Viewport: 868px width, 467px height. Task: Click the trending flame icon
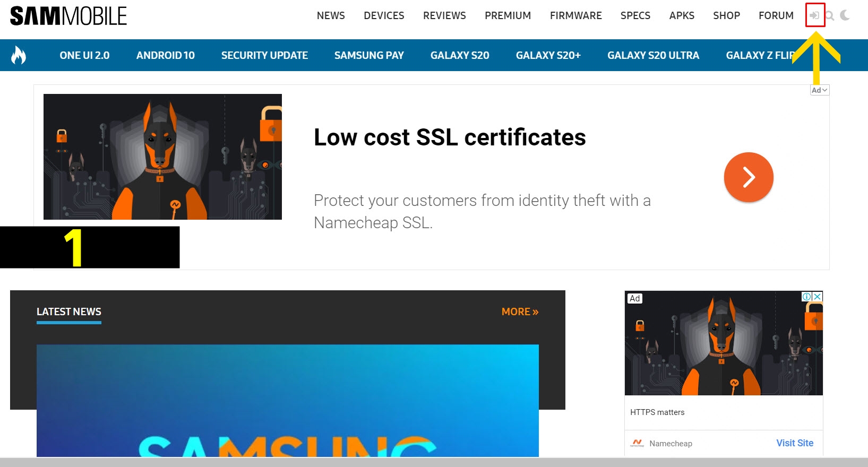[19, 55]
